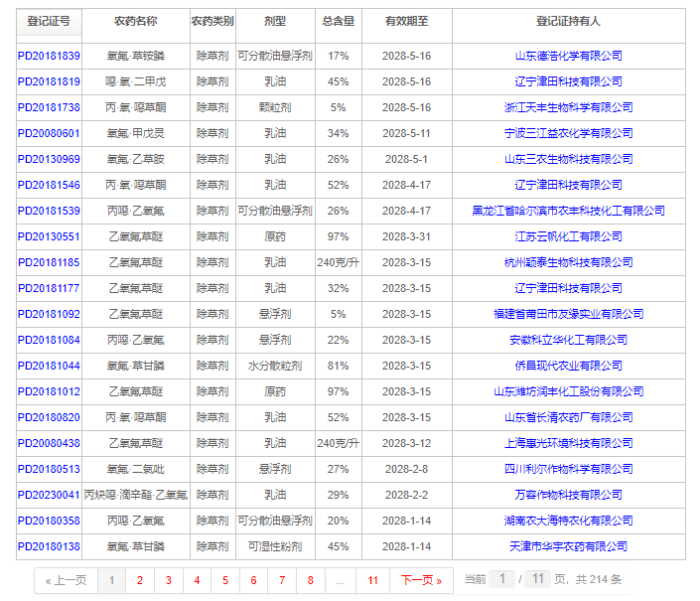Open registration PD20181819 link
700x601 pixels.
(x=49, y=81)
